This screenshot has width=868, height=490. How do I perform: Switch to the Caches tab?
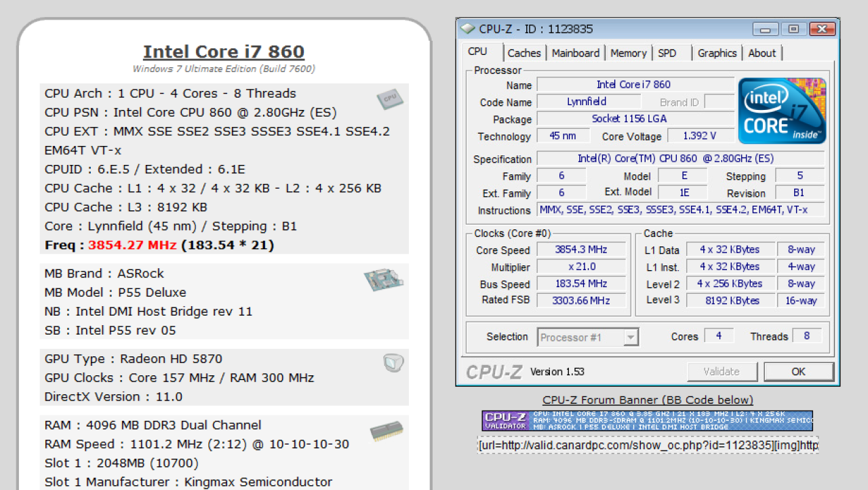(x=524, y=53)
